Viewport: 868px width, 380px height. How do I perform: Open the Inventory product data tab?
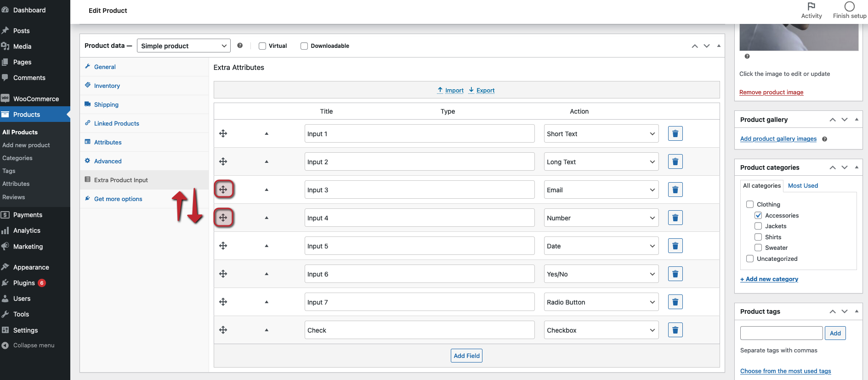[x=107, y=86]
